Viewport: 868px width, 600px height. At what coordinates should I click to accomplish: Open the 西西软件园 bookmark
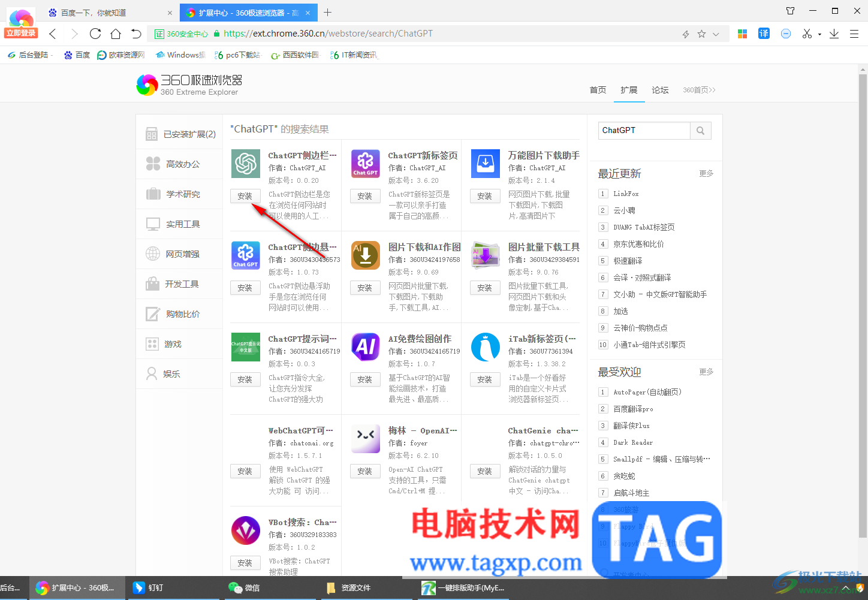tap(295, 55)
